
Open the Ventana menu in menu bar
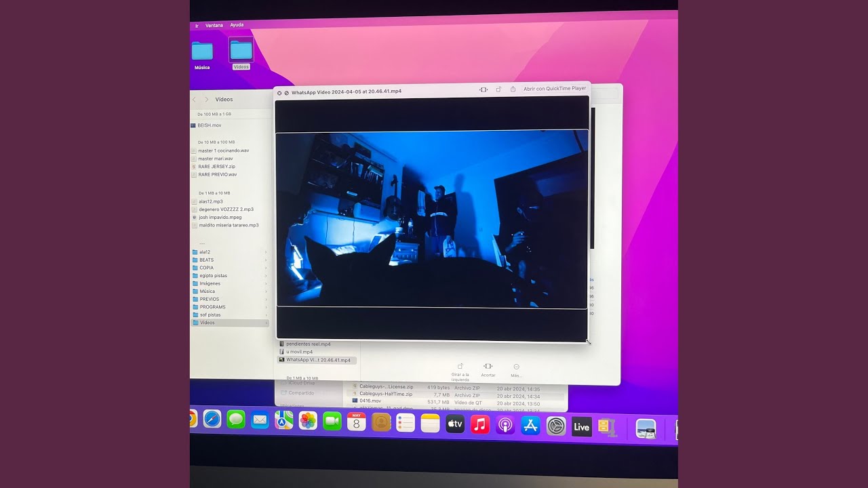[x=214, y=26]
